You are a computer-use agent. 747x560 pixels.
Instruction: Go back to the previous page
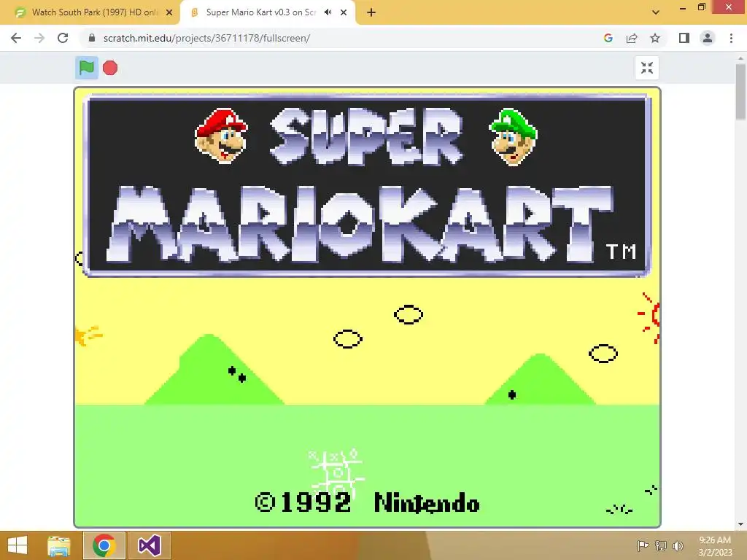click(16, 38)
